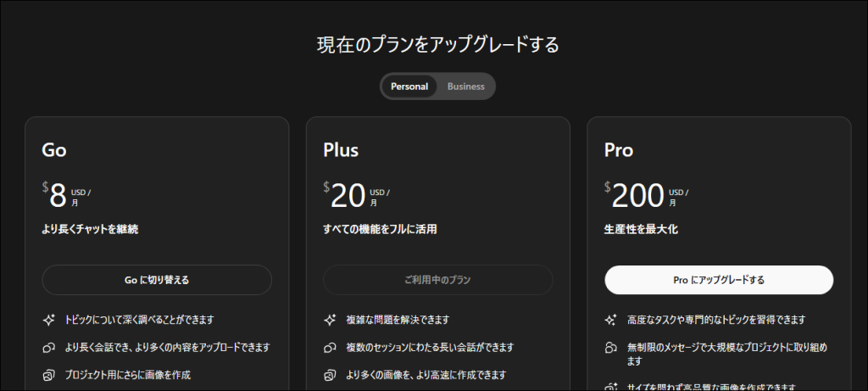Click the "現在のプランをアップグレードする" heading
The width and height of the screenshot is (868, 391).
[437, 45]
